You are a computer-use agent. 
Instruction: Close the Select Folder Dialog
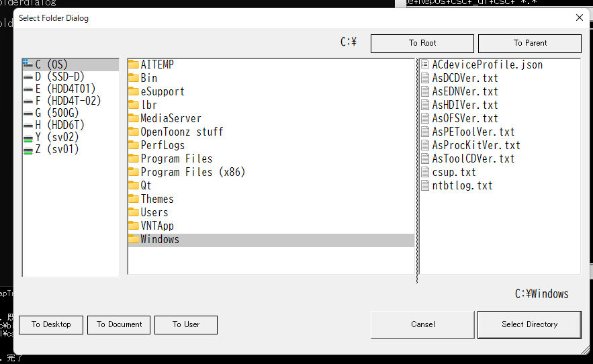(x=580, y=17)
